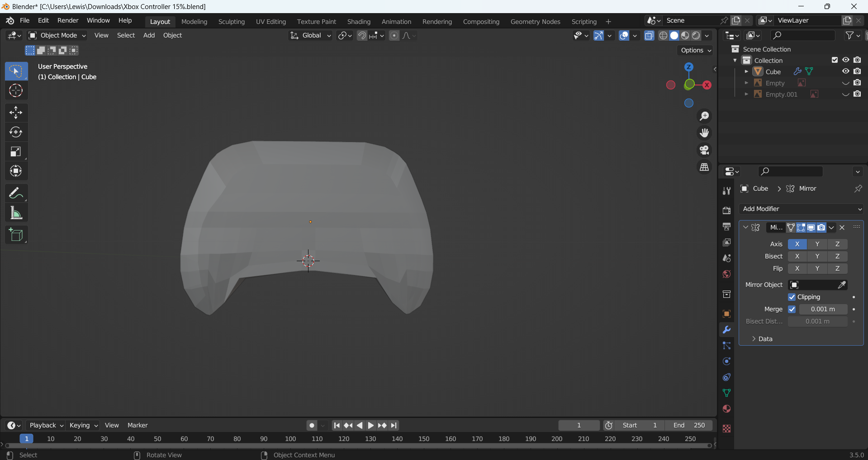Switch to the Sculpting workspace tab

pyautogui.click(x=231, y=22)
